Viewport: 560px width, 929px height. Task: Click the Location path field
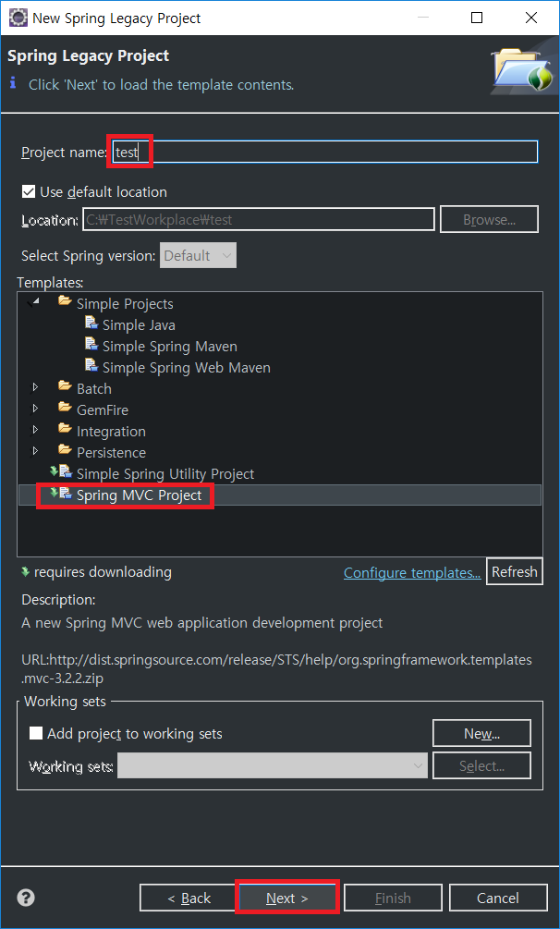[x=259, y=220]
